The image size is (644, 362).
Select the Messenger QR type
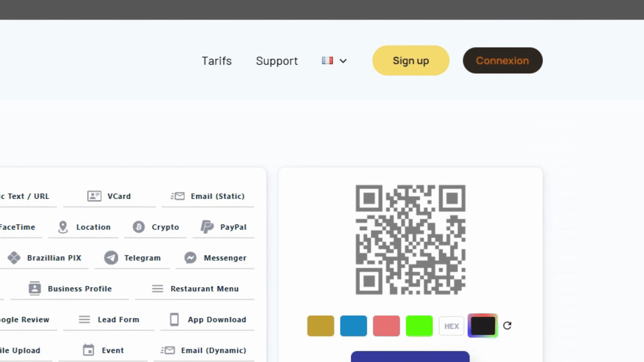(215, 258)
